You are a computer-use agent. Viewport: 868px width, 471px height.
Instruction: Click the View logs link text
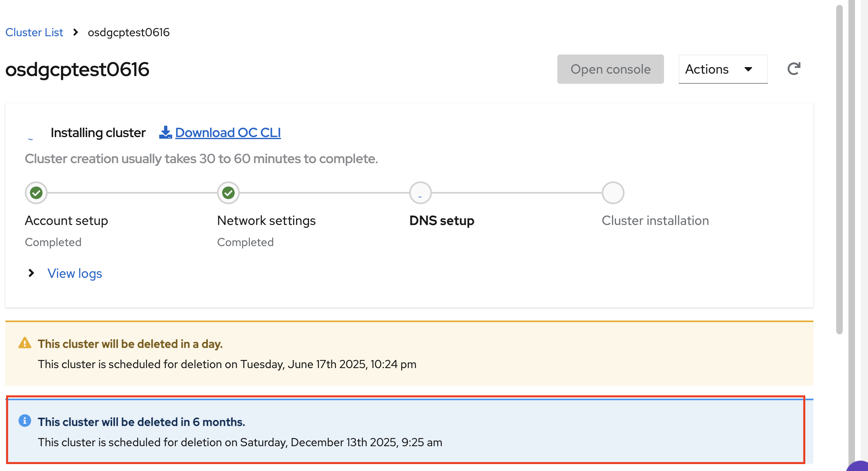click(75, 273)
